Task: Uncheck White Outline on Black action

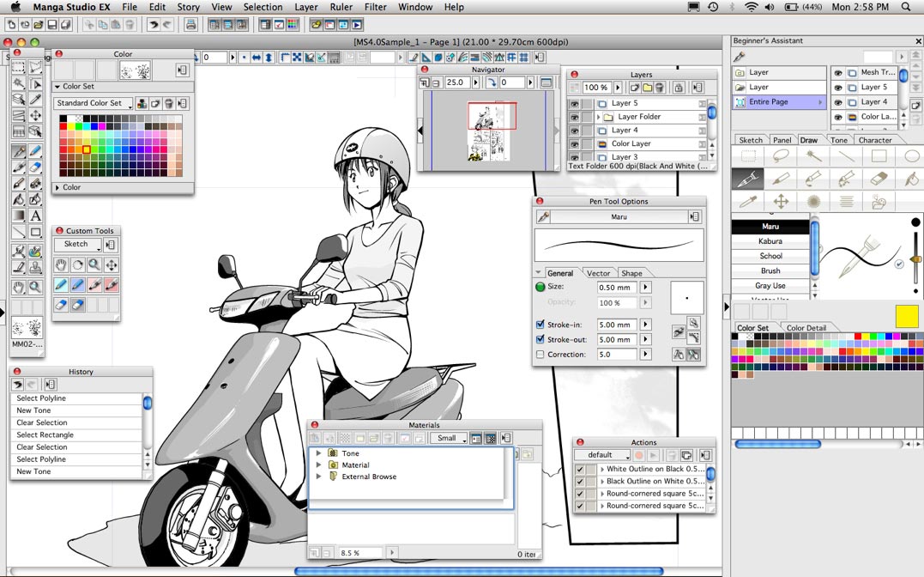Action: point(580,470)
